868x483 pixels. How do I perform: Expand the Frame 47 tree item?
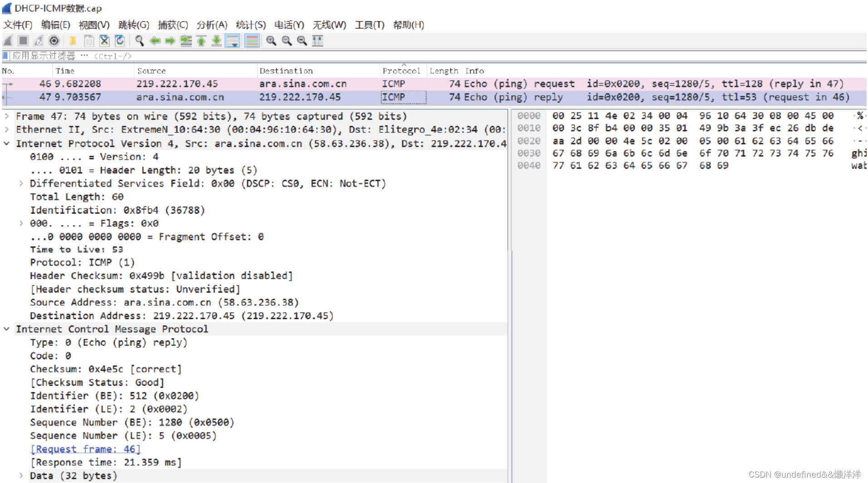click(6, 116)
